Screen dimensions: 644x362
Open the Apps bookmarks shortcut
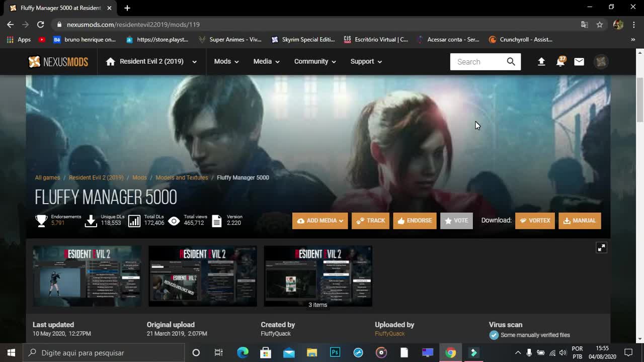pos(19,39)
